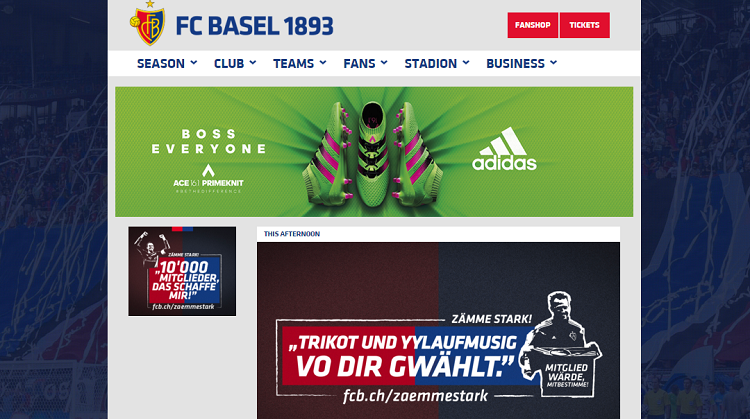Click the adidas logo in the banner
750x419 pixels.
pos(504,149)
